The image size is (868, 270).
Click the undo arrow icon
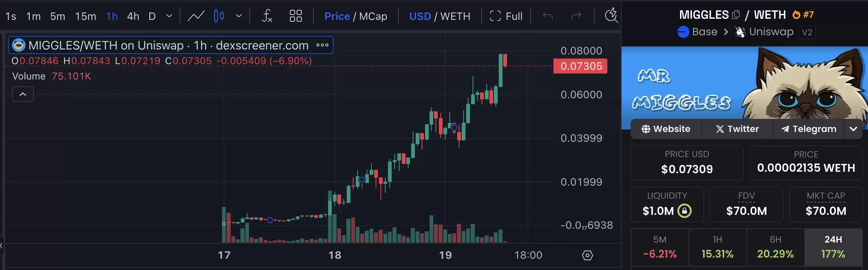click(547, 16)
